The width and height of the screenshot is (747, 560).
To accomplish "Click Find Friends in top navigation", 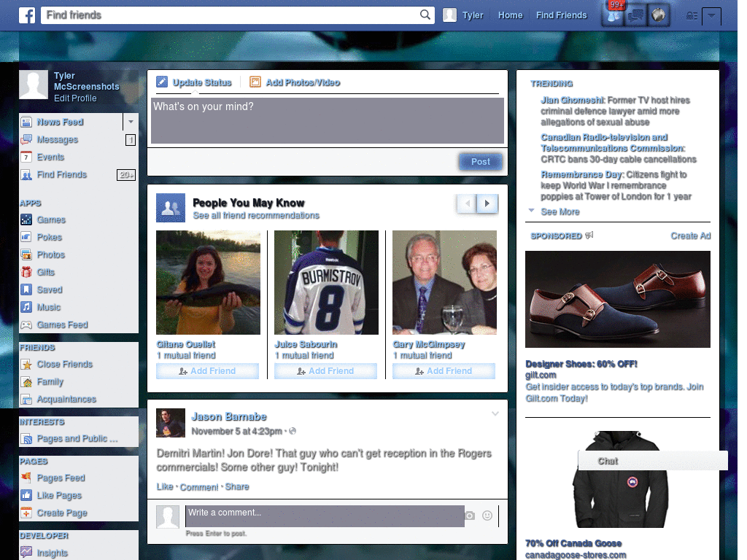I will (x=561, y=15).
